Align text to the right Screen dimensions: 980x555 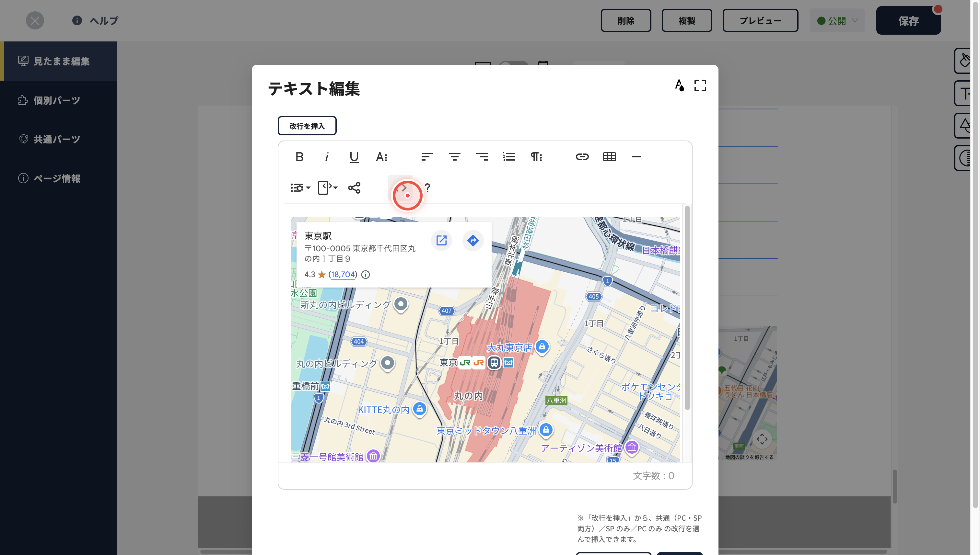[x=482, y=157]
